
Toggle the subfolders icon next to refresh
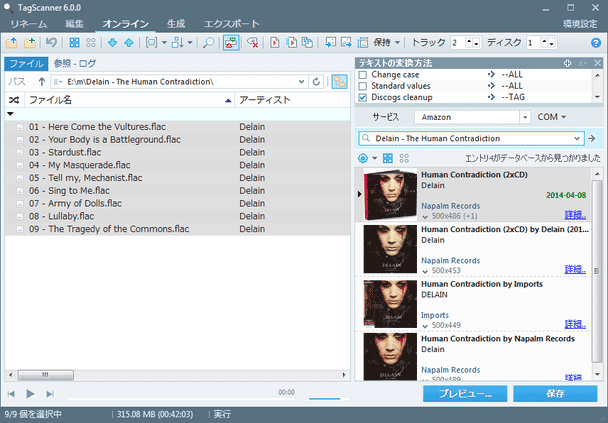tap(339, 82)
